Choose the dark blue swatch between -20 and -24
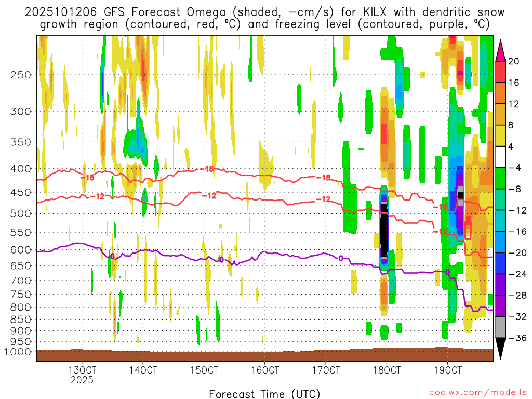 [501, 263]
